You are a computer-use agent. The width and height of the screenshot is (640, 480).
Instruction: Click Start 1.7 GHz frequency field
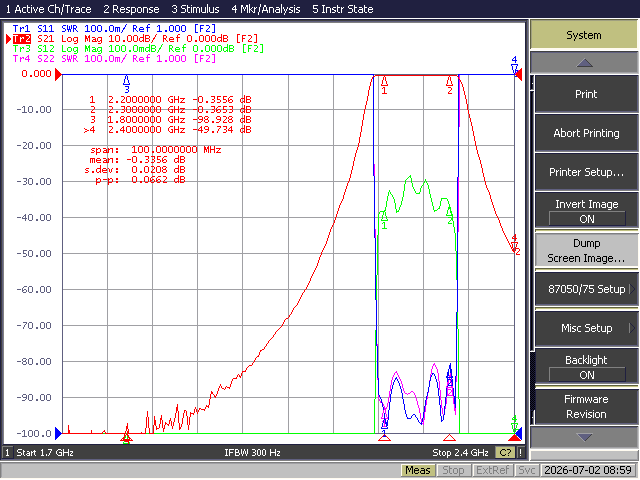[x=45, y=453]
